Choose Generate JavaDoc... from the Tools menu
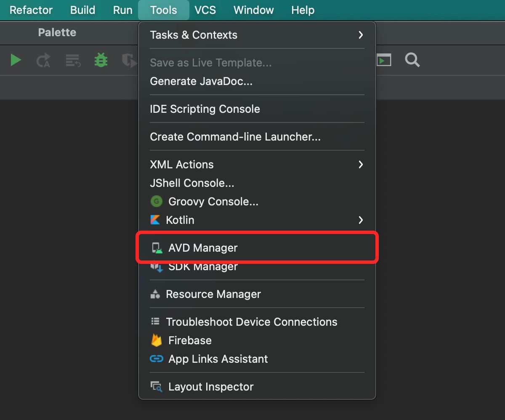 click(257, 81)
